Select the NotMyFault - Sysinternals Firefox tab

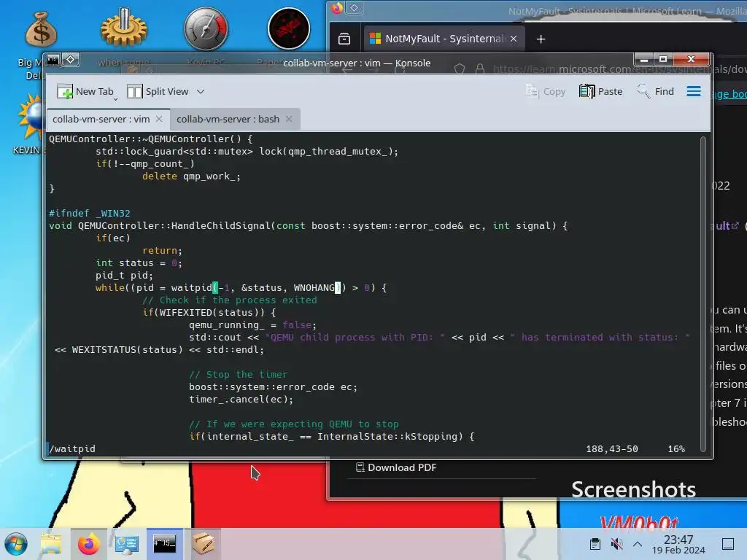[444, 39]
